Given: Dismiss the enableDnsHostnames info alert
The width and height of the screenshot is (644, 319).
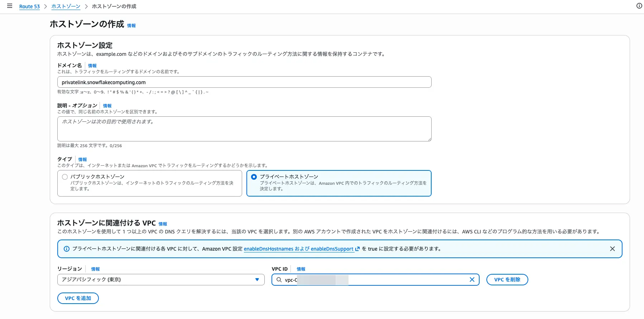Looking at the screenshot, I should point(612,249).
